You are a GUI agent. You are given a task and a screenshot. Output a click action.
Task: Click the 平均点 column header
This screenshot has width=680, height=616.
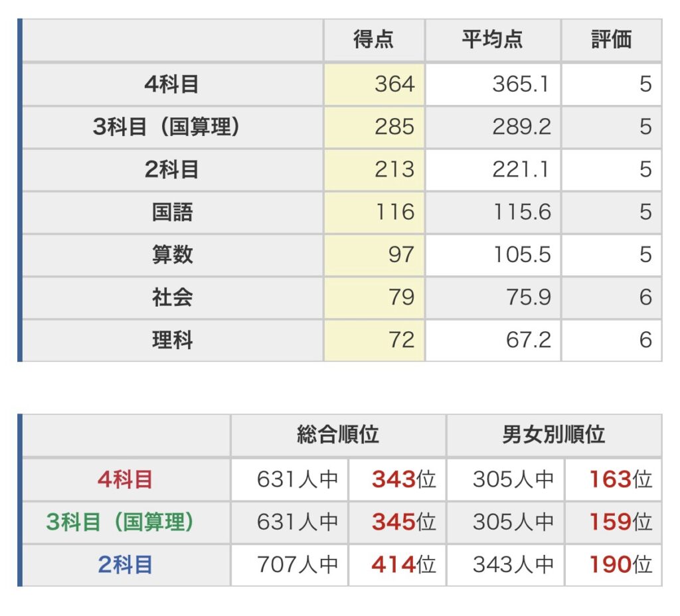492,40
